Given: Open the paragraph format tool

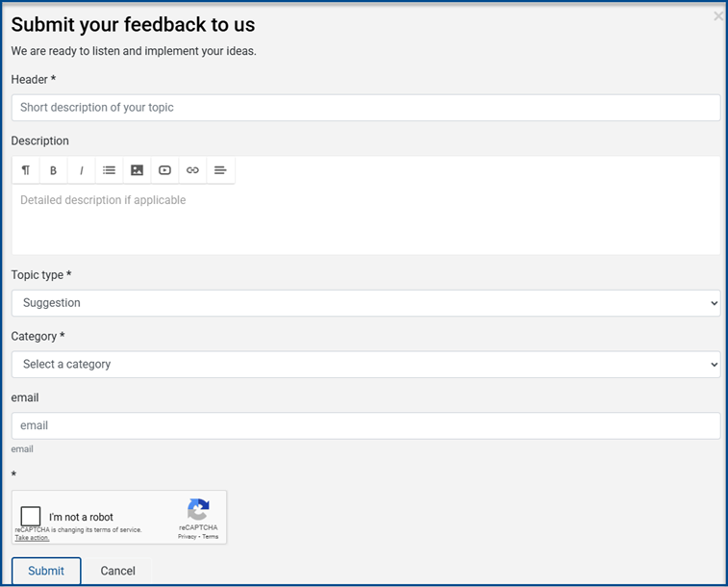Looking at the screenshot, I should click(x=26, y=170).
